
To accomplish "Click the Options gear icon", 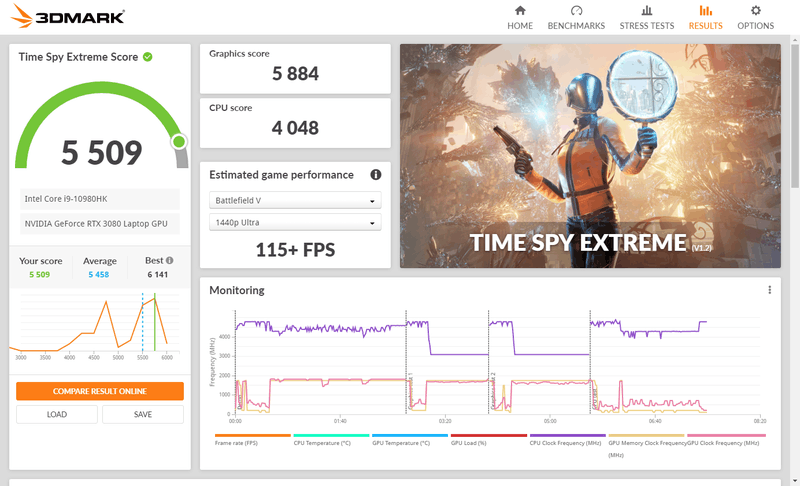I will 756,10.
